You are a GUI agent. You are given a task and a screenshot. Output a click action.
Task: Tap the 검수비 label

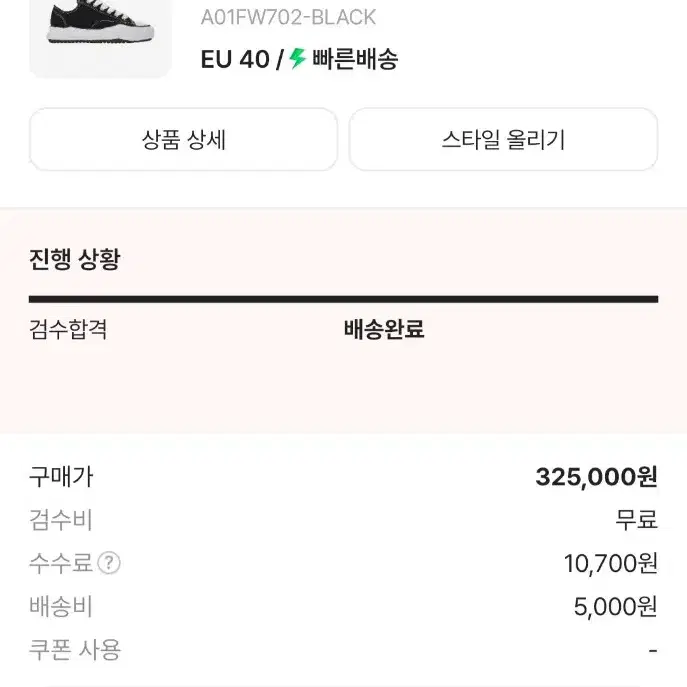(x=61, y=520)
